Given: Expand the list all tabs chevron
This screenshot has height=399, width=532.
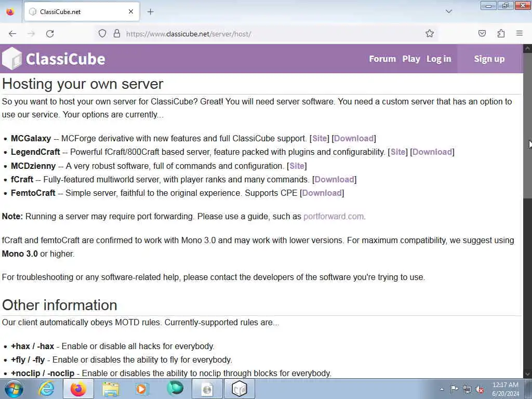Looking at the screenshot, I should pos(449,11).
